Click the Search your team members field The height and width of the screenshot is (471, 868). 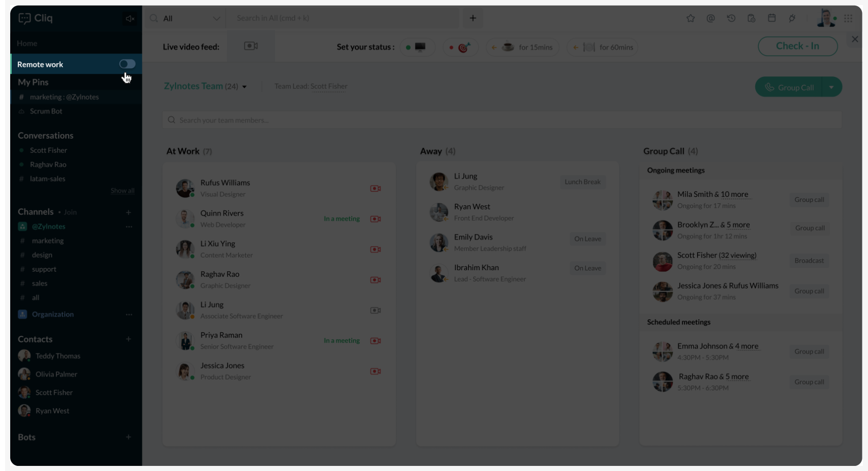[502, 120]
